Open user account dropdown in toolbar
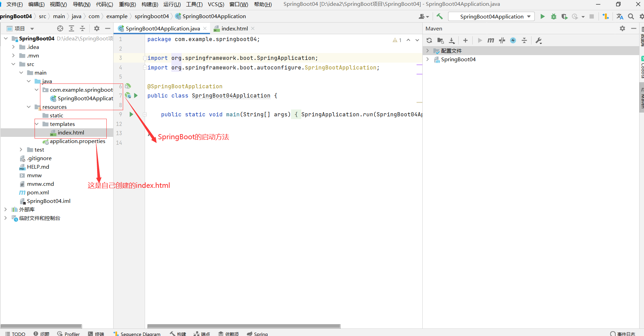 424,16
